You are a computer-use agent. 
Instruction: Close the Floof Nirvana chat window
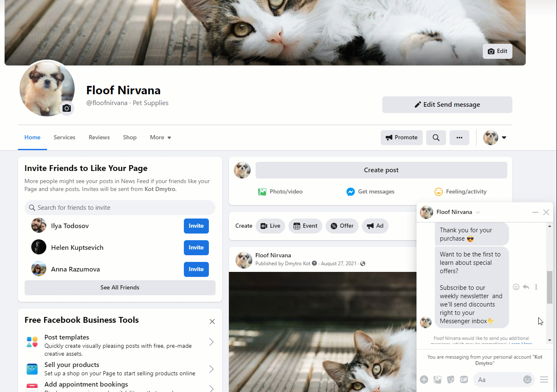coord(546,212)
